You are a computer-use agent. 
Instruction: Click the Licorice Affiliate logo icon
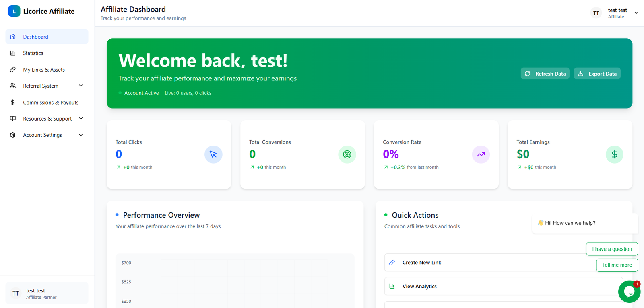(14, 11)
